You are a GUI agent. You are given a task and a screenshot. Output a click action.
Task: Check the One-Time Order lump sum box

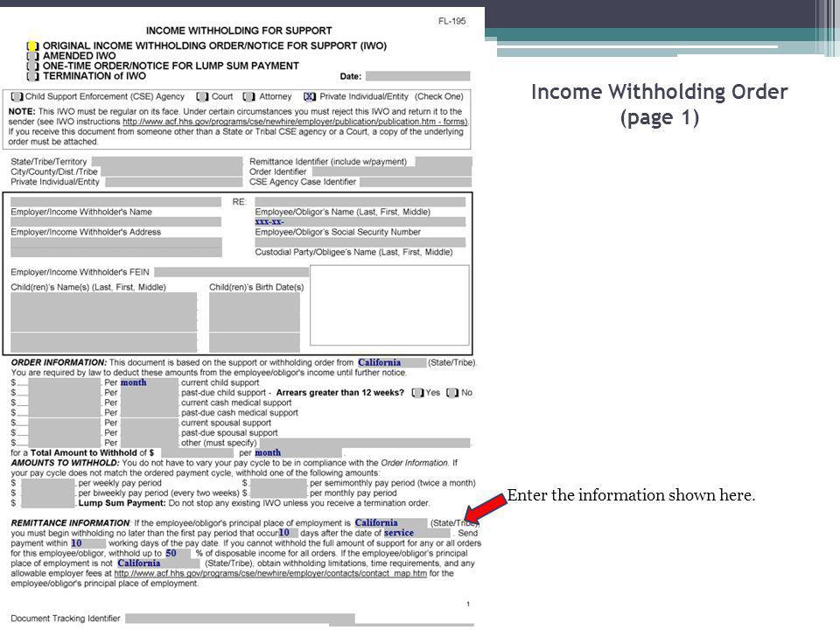point(32,66)
